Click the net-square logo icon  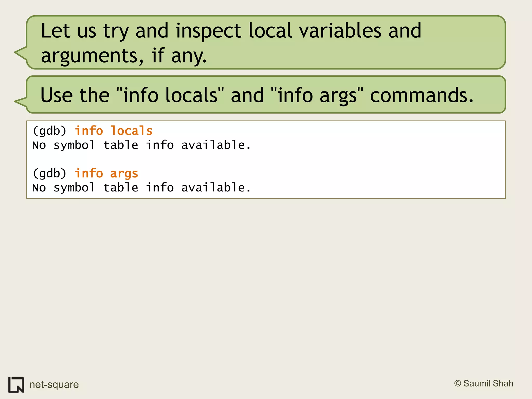point(16,385)
